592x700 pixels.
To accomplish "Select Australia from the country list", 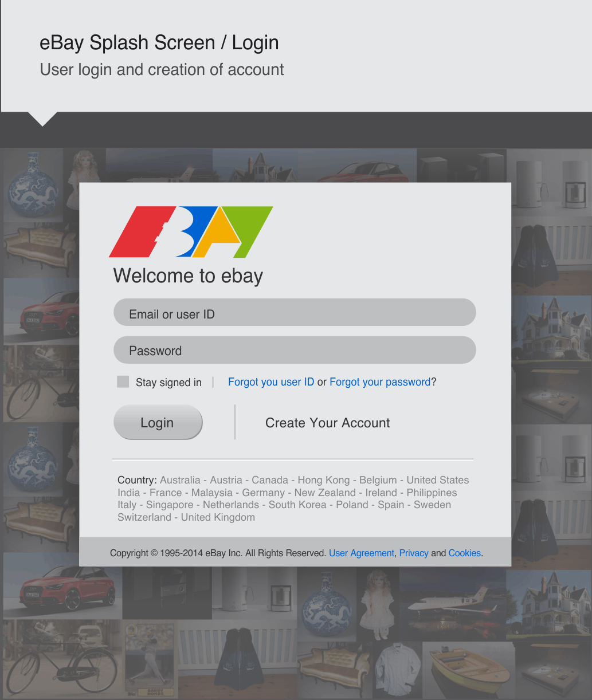I will click(180, 480).
